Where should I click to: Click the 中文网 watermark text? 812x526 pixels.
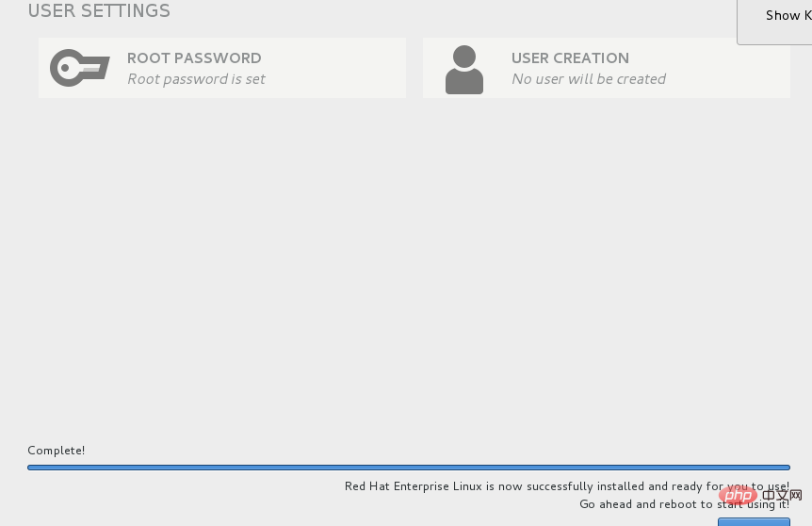782,496
